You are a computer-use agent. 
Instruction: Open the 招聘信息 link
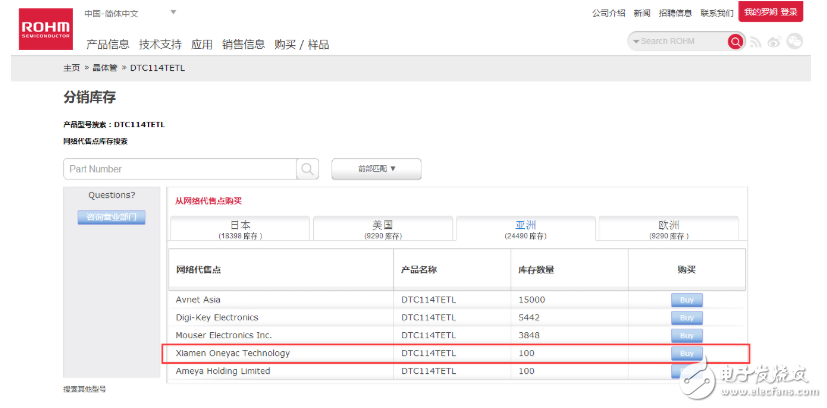tap(675, 13)
